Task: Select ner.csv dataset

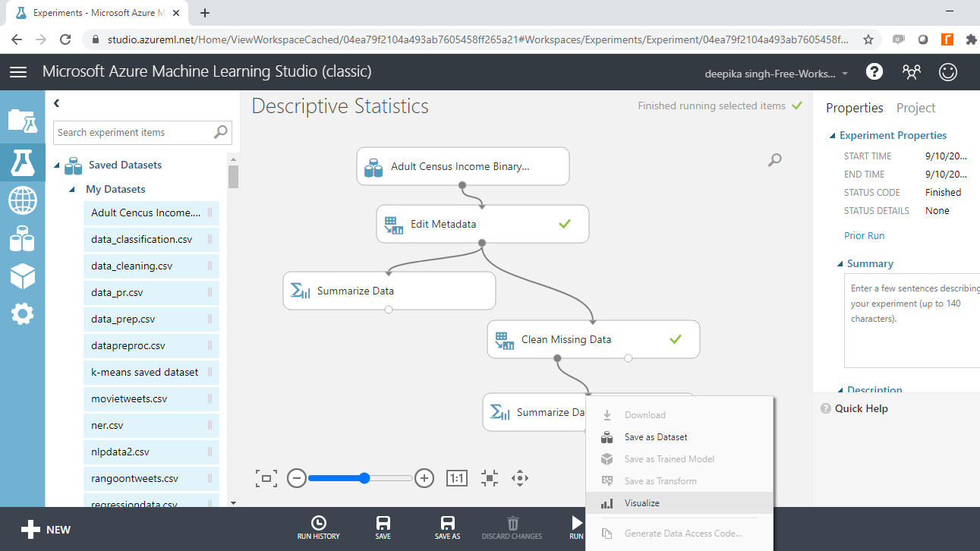Action: coord(151,426)
